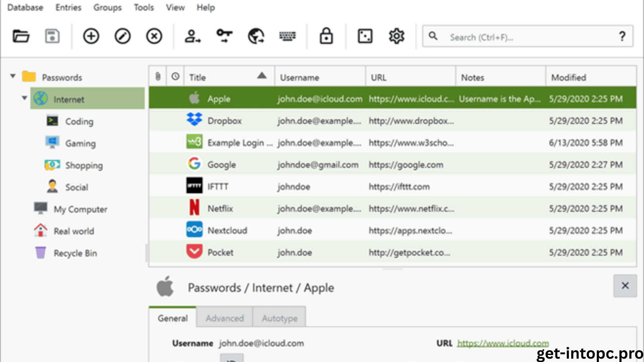
Task: Select the Gaming group
Action: (80, 143)
